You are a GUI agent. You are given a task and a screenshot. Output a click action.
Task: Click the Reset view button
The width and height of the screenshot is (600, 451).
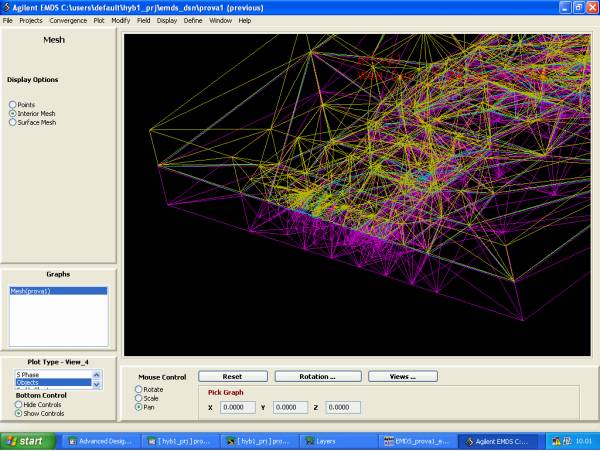(233, 377)
